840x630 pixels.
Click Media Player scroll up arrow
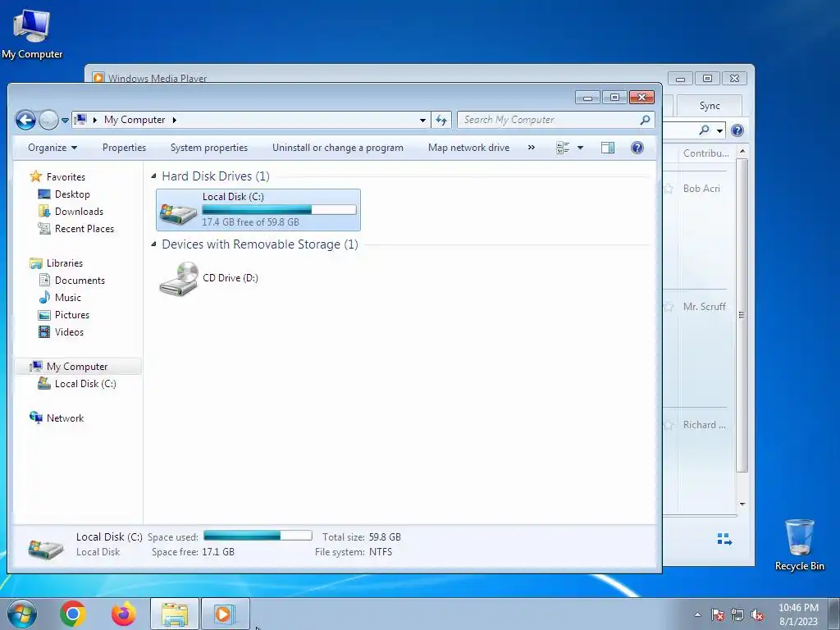[x=742, y=151]
